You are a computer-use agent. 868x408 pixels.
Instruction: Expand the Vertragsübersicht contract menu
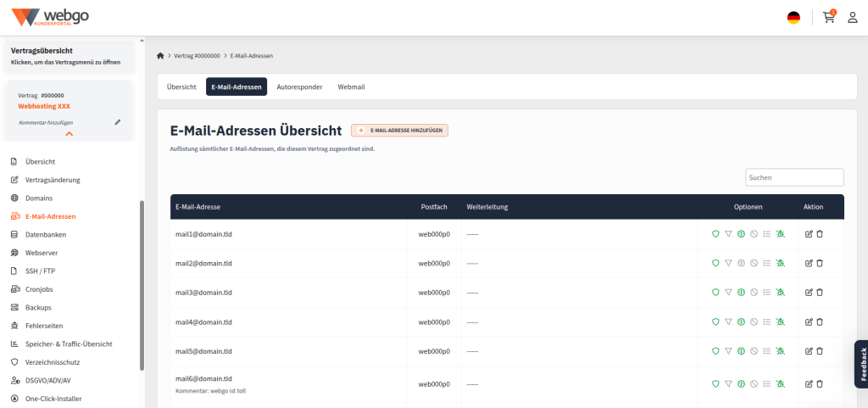(x=70, y=56)
